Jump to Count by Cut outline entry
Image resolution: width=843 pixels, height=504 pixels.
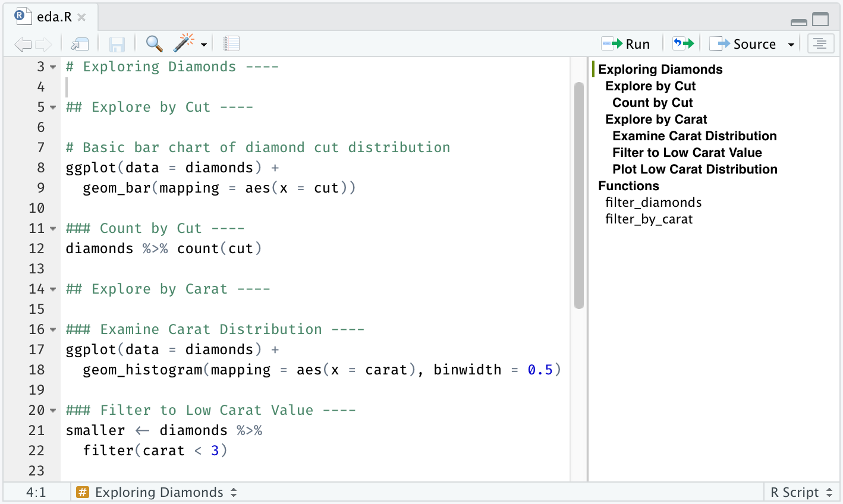click(652, 102)
